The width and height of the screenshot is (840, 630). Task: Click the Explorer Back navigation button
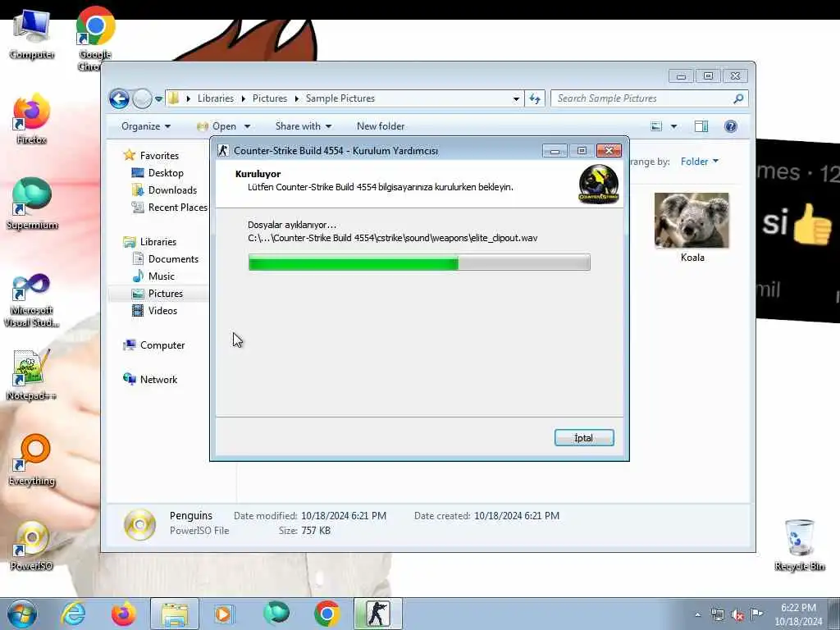click(x=119, y=98)
